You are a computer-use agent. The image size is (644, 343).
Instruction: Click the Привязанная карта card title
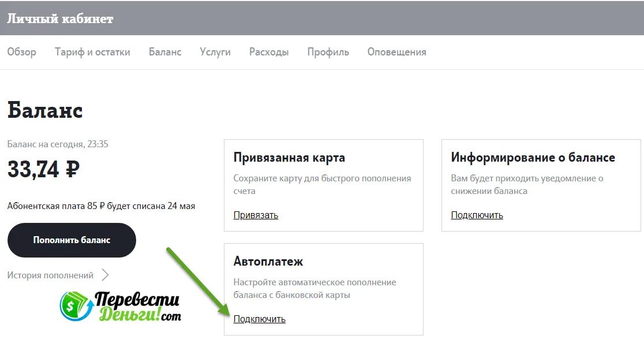289,158
